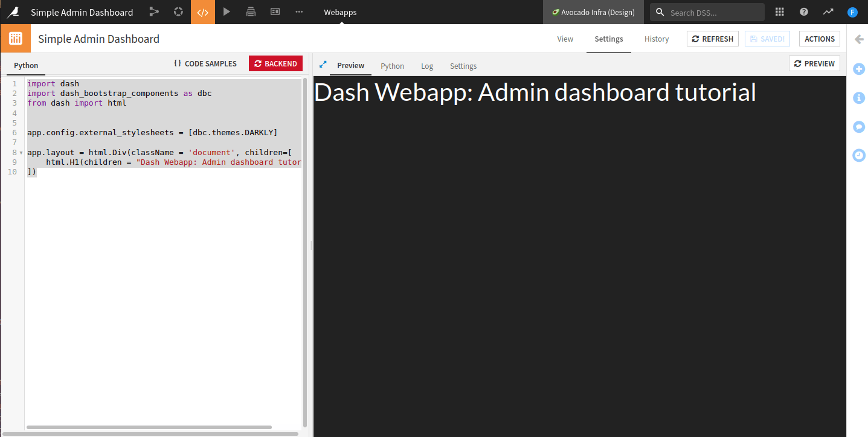The width and height of the screenshot is (868, 437).
Task: Open the three-dots more menu
Action: (x=299, y=12)
